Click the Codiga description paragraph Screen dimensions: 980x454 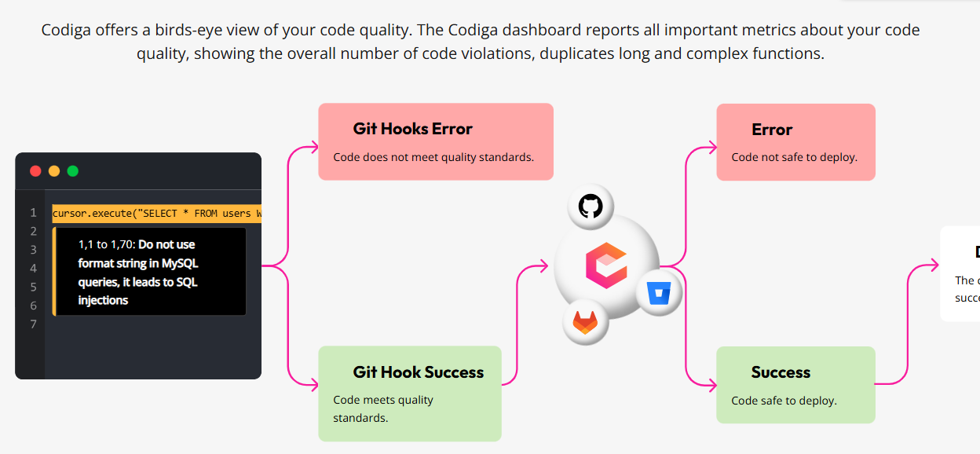tap(481, 42)
